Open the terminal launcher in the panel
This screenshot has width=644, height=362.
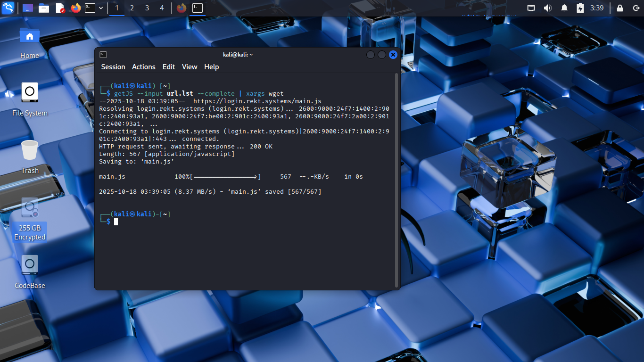(x=90, y=8)
